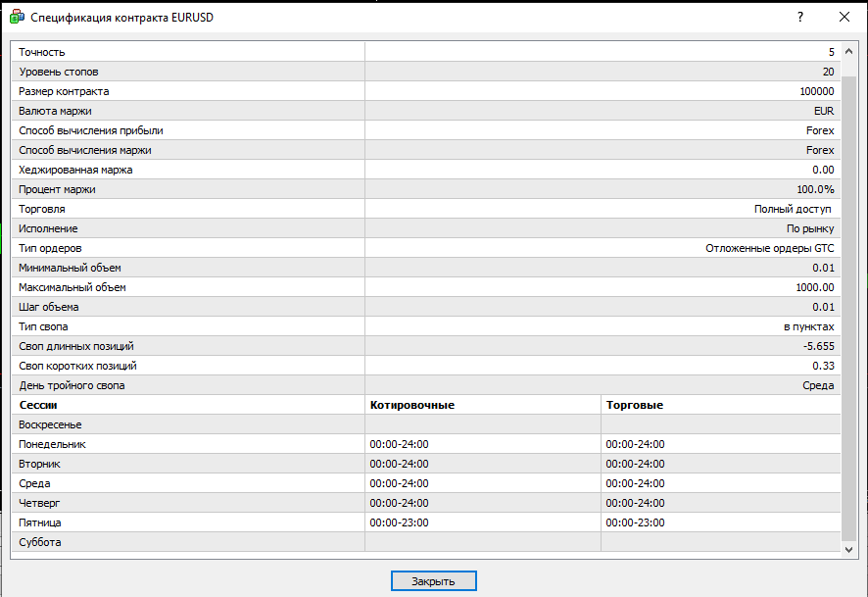Click scrollbar down arrow
This screenshot has height=597, width=868.
pyautogui.click(x=848, y=549)
